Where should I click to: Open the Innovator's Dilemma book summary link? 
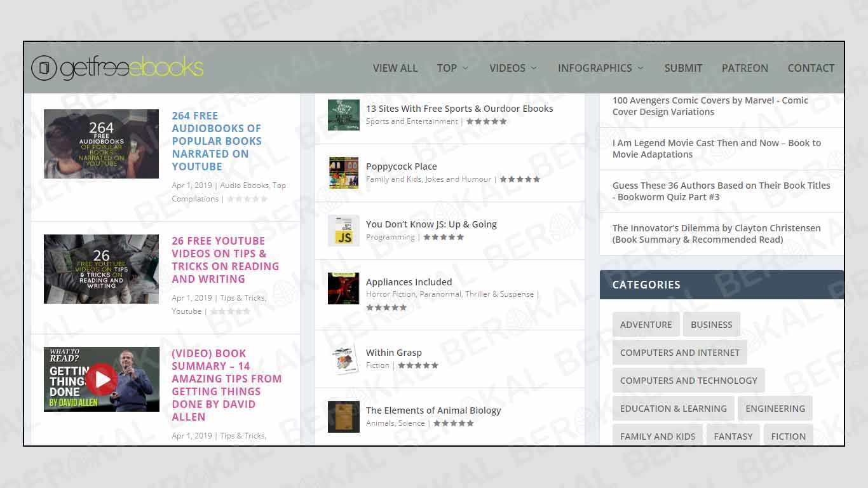tap(716, 234)
